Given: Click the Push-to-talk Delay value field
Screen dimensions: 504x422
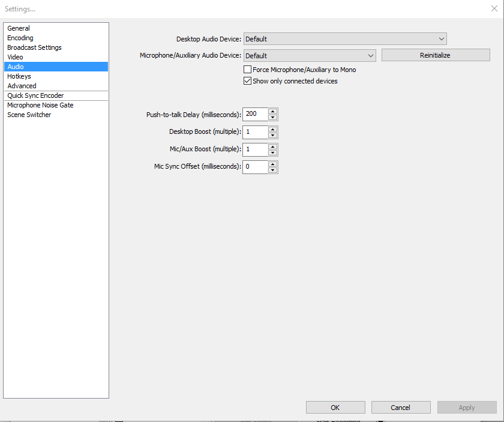Looking at the screenshot, I should 255,114.
